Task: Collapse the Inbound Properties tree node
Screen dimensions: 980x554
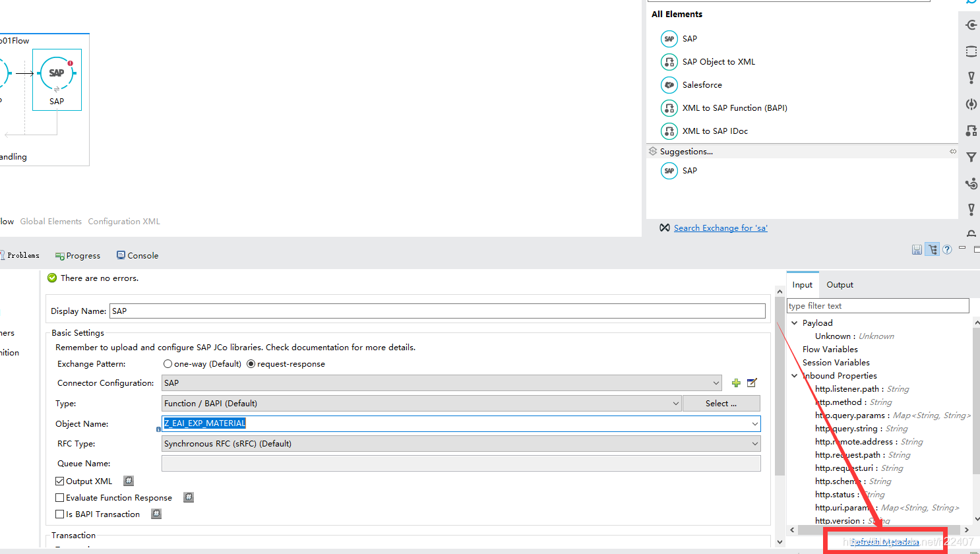Action: pyautogui.click(x=795, y=376)
